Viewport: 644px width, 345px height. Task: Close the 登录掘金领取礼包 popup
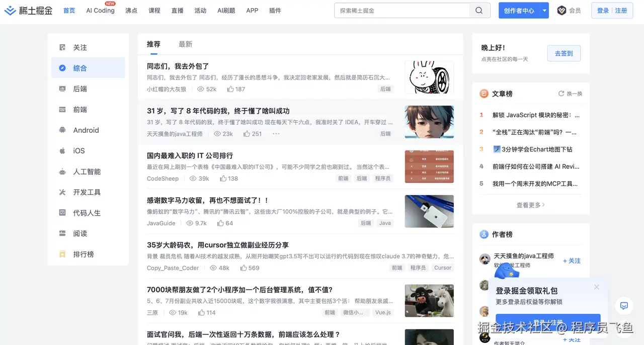[x=597, y=287]
